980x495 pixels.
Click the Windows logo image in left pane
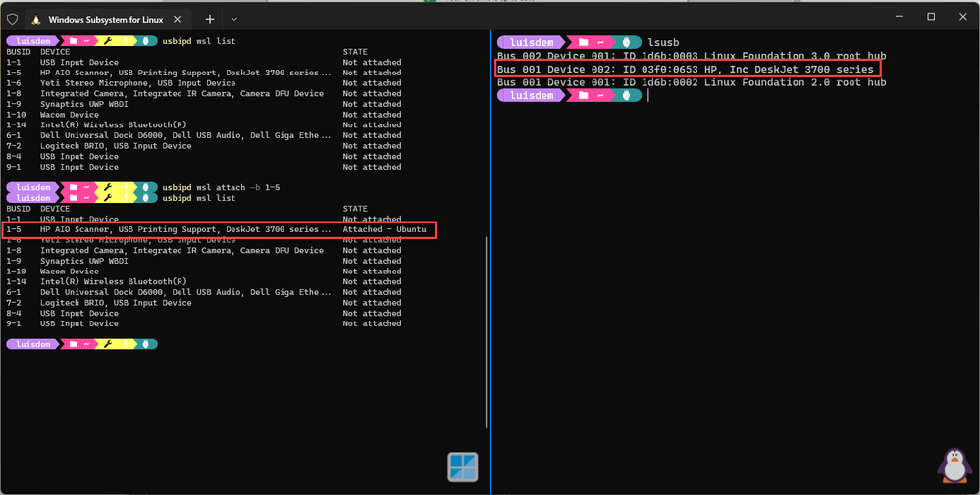(x=463, y=467)
